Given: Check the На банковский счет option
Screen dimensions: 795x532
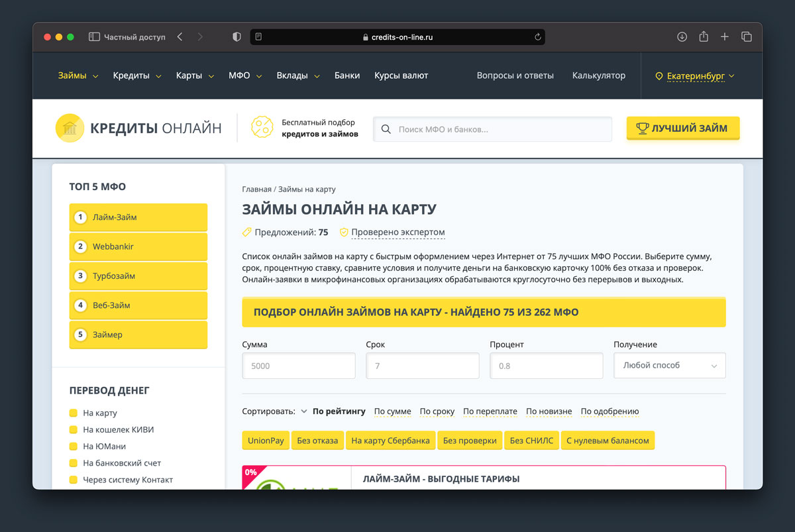Looking at the screenshot, I should point(74,463).
